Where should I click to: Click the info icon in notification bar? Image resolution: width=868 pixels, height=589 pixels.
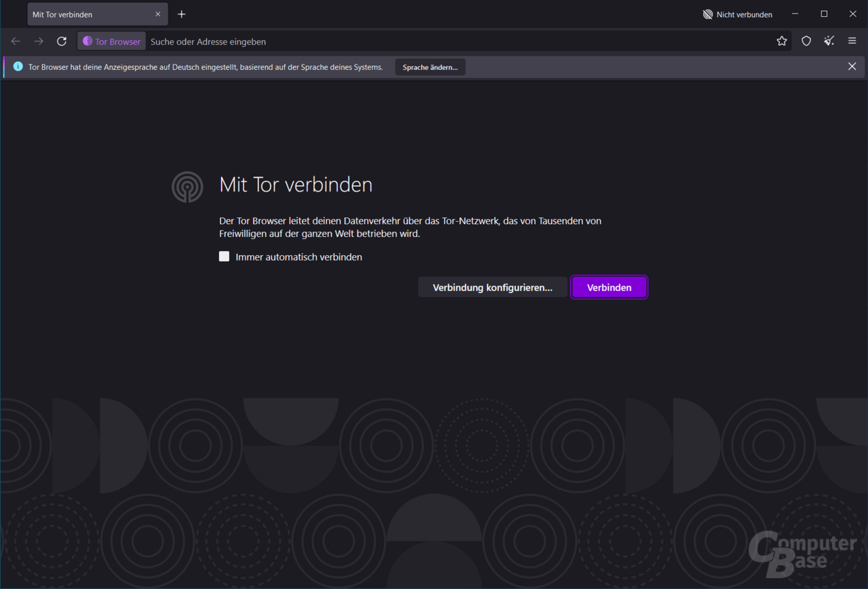[x=18, y=66]
